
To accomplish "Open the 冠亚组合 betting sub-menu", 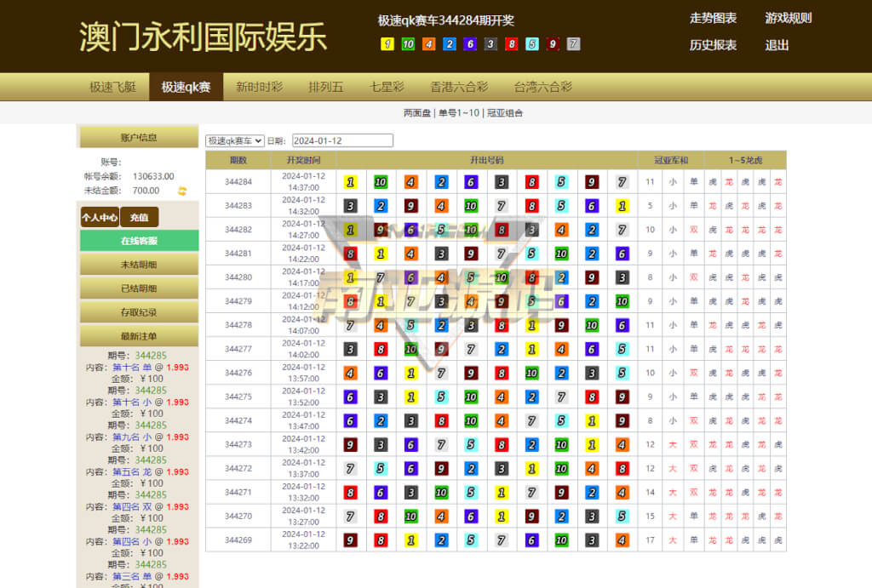I will [504, 113].
